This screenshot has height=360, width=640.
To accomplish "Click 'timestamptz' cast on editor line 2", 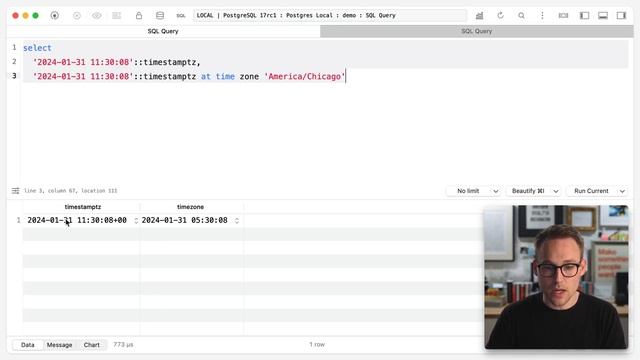I will click(170, 62).
